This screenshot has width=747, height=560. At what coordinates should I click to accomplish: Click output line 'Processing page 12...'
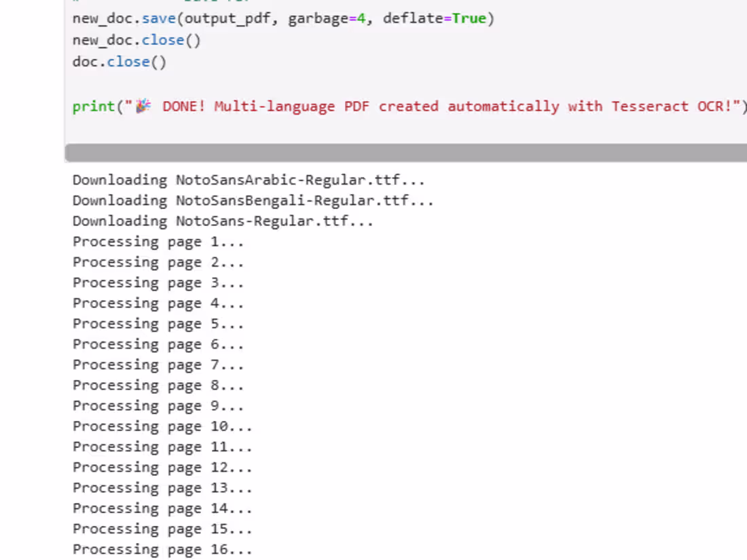click(162, 468)
